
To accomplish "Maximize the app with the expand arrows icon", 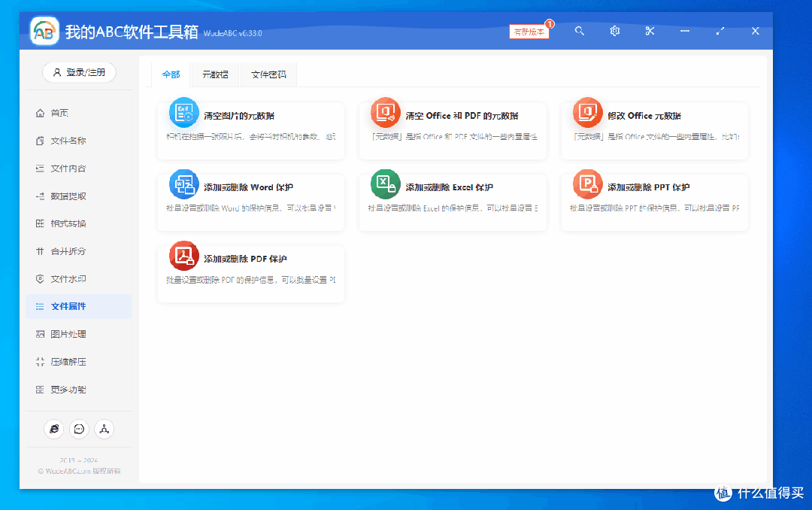I will point(720,31).
